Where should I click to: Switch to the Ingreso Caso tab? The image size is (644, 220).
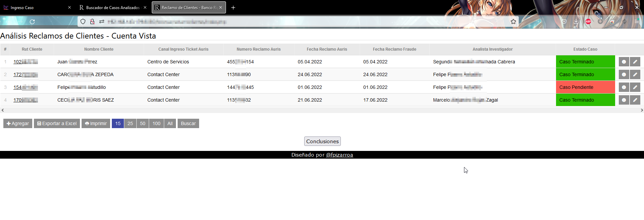pos(37,7)
